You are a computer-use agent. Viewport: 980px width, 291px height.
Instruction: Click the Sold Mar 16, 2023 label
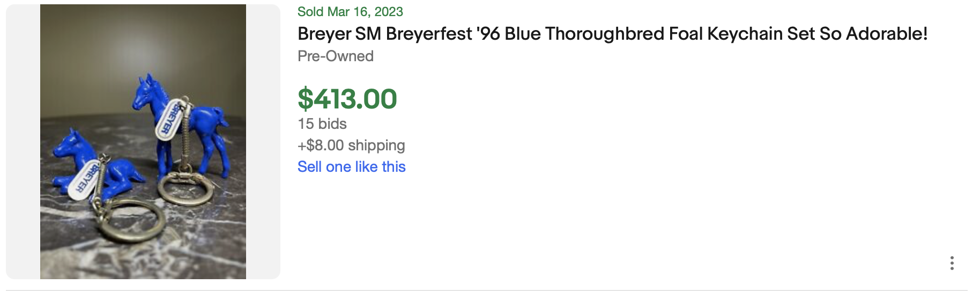coord(350,12)
